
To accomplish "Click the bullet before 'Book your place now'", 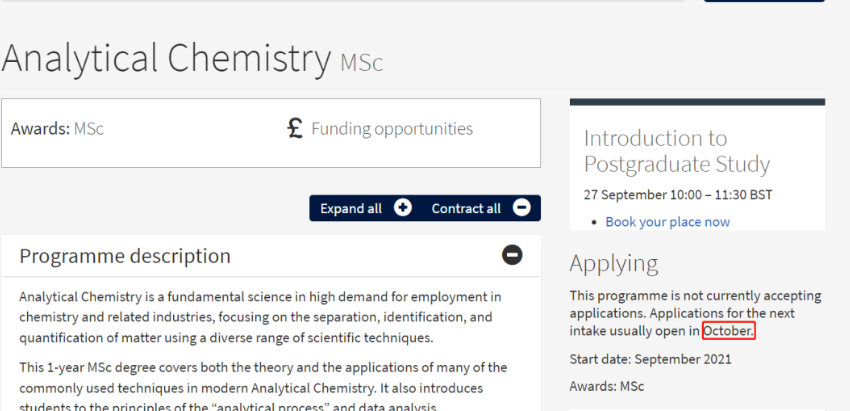I will pyautogui.click(x=595, y=222).
